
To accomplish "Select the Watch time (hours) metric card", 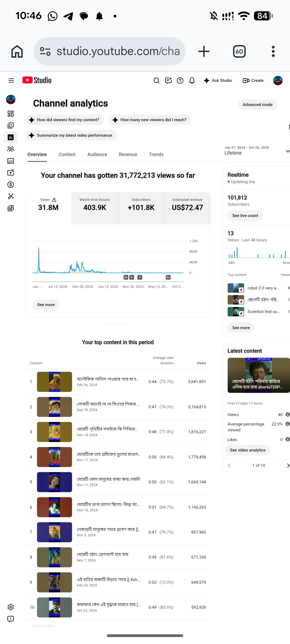I will click(95, 208).
